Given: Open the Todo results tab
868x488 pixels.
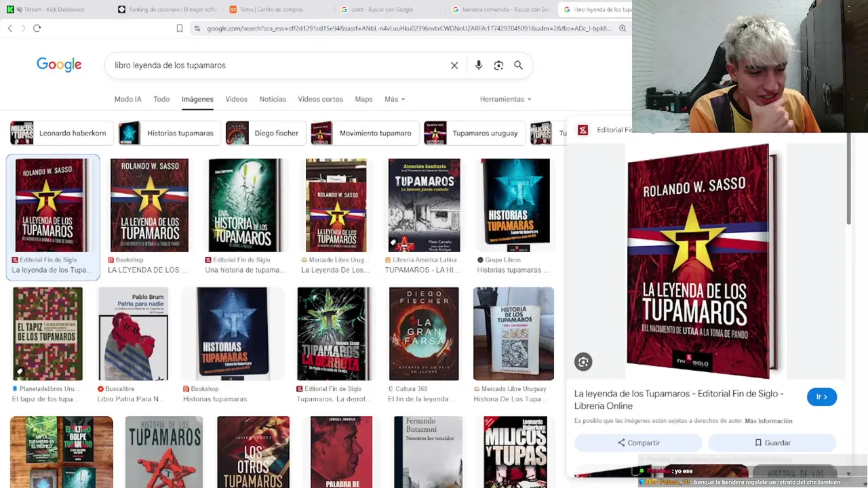Looking at the screenshot, I should click(x=161, y=99).
